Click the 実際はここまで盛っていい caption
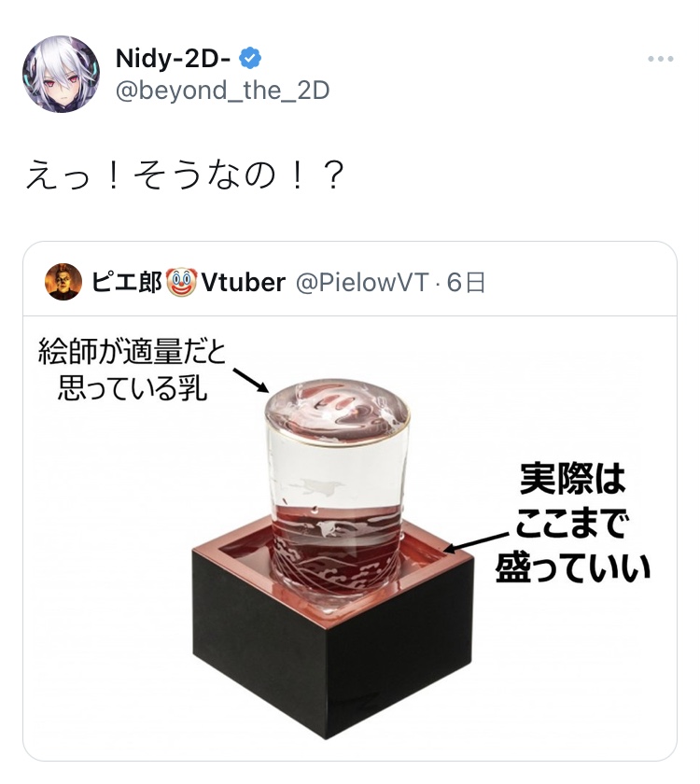Screen dimensions: 700x784 (x=573, y=523)
